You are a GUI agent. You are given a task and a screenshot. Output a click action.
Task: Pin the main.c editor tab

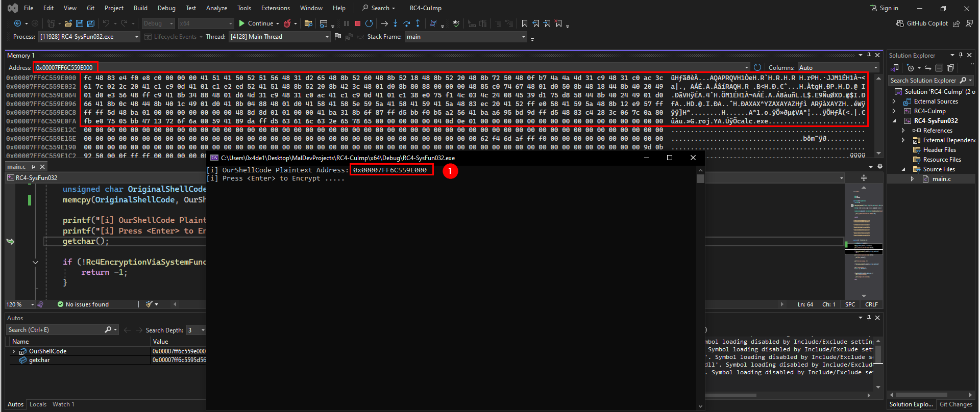(33, 167)
